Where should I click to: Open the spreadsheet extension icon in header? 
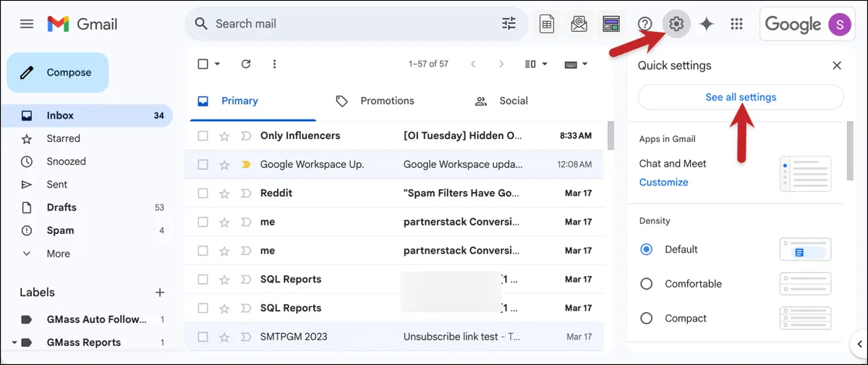(548, 24)
